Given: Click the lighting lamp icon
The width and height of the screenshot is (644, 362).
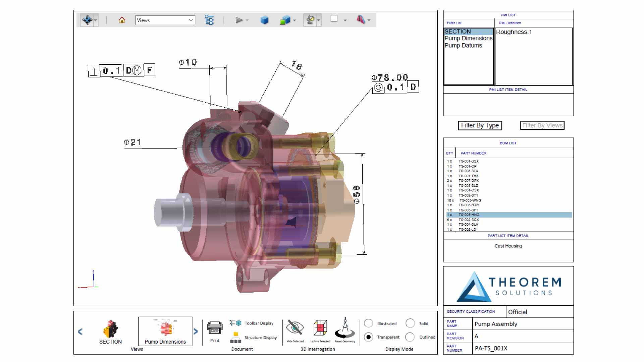Looking at the screenshot, I should click(310, 20).
